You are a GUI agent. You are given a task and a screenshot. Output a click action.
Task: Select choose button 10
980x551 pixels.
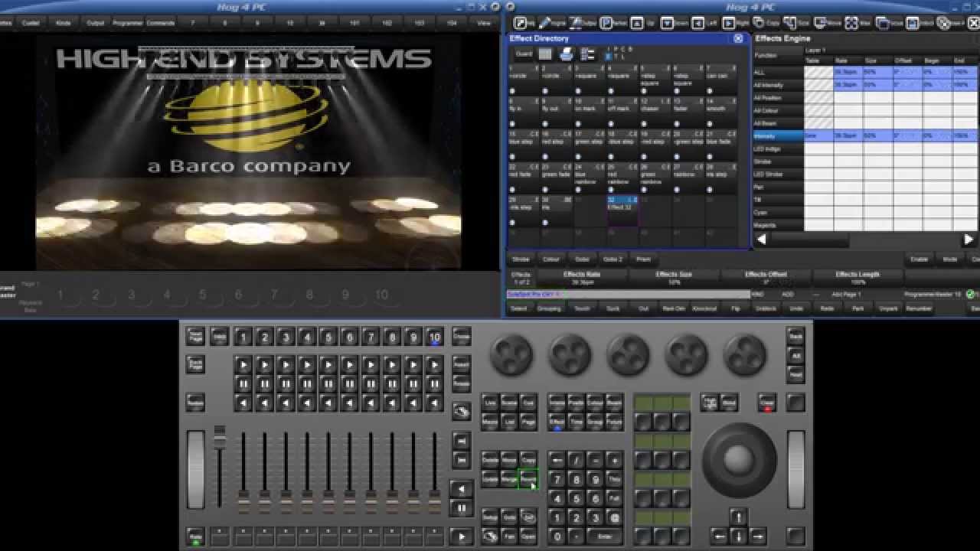434,337
